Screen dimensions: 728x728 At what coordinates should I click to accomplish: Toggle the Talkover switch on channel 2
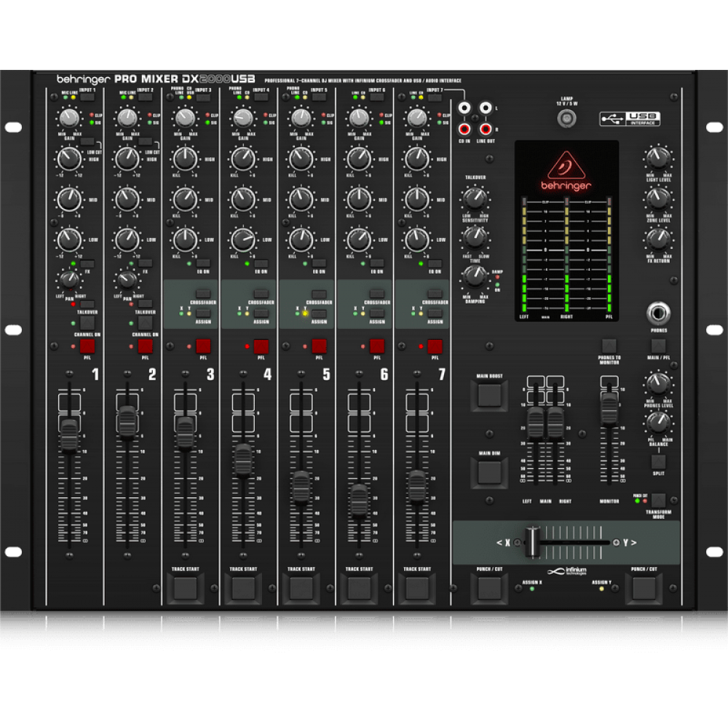pos(146,304)
